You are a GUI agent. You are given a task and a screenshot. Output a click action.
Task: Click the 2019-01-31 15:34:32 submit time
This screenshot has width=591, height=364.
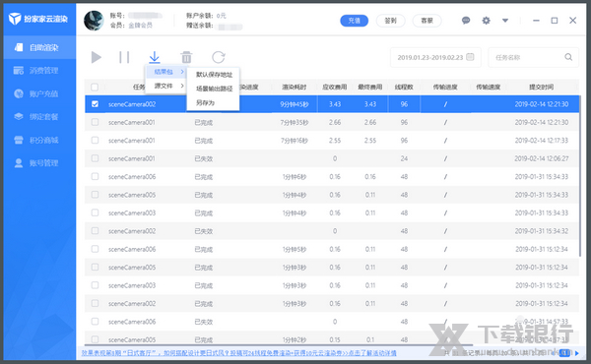coord(542,231)
